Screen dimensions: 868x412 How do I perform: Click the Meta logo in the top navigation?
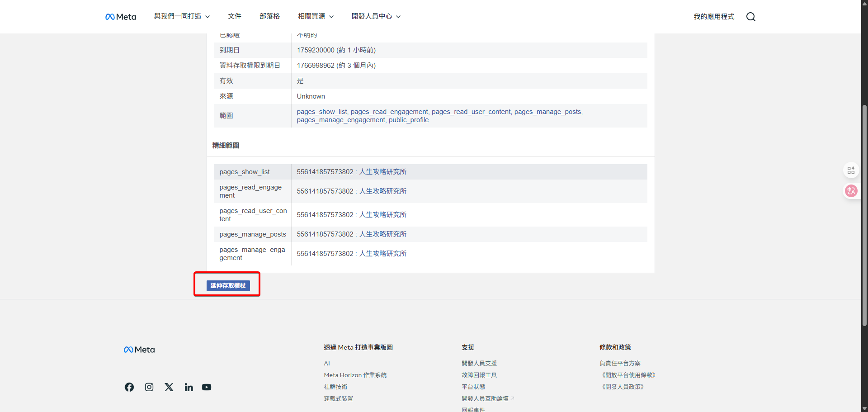[120, 16]
